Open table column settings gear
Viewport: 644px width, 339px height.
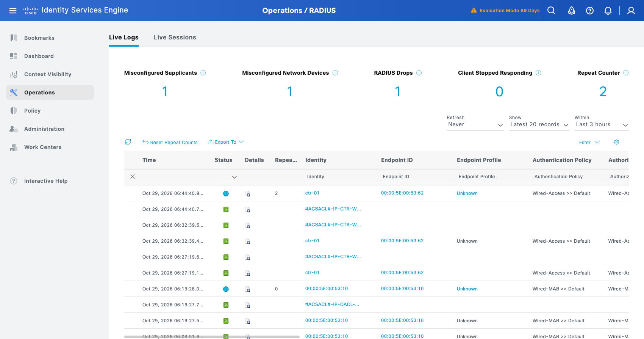click(616, 142)
